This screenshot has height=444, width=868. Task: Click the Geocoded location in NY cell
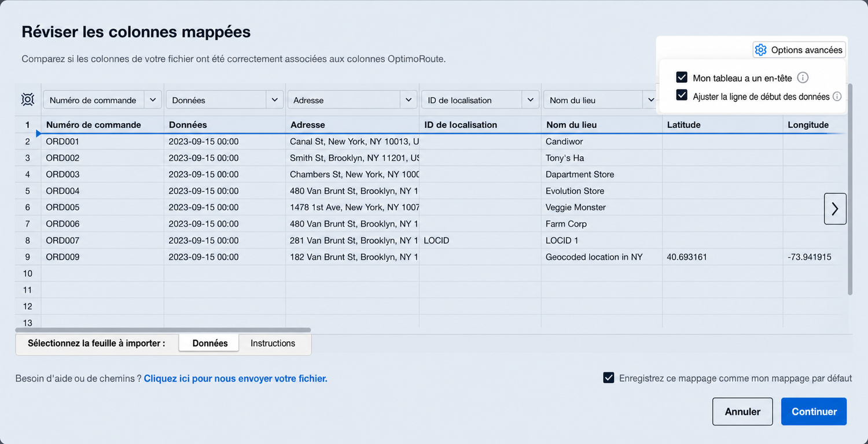[x=602, y=257]
